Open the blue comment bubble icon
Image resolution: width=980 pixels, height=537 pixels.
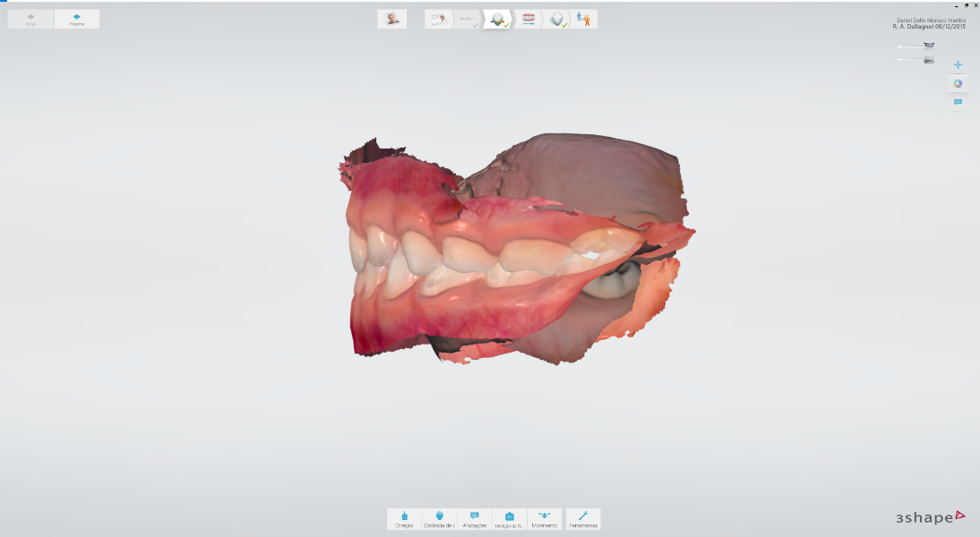(x=959, y=102)
